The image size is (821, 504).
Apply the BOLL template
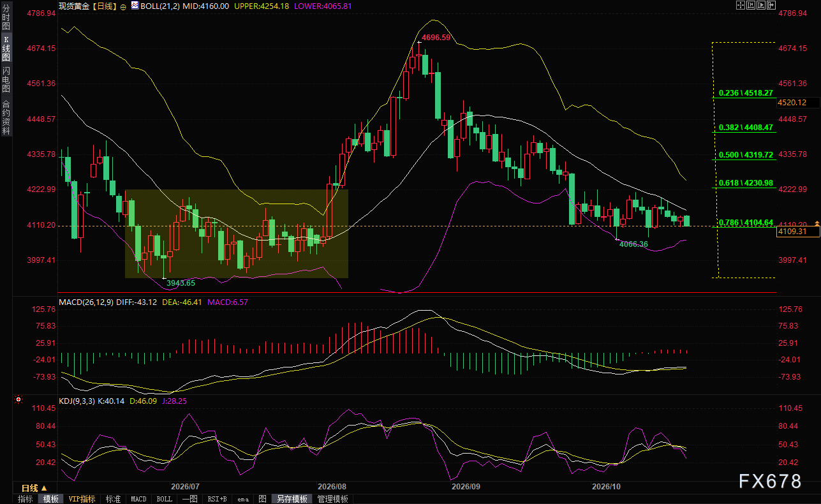coord(164,499)
